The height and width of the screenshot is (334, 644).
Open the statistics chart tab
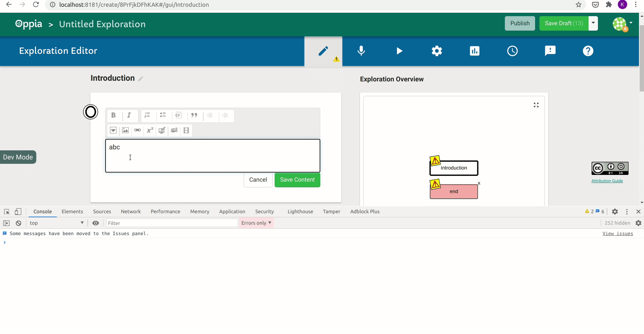click(x=475, y=51)
